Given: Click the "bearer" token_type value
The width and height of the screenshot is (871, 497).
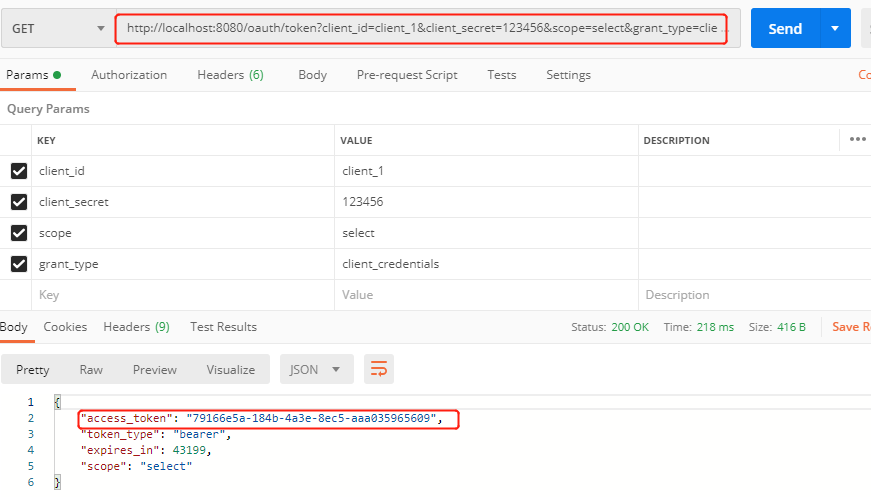Looking at the screenshot, I should 199,434.
